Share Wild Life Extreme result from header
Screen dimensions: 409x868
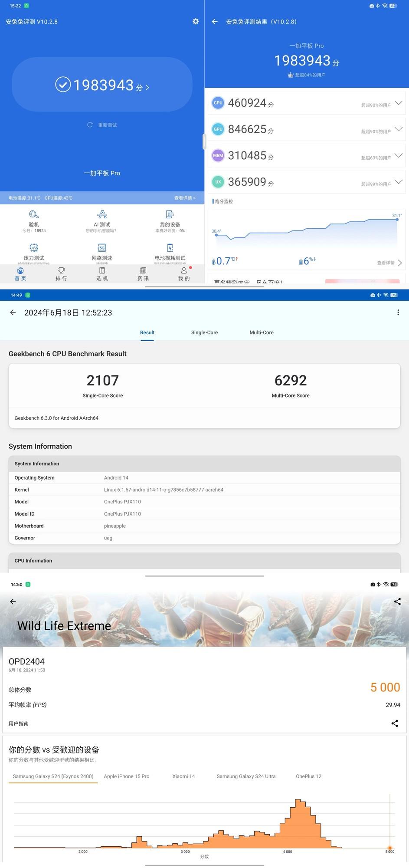point(397,602)
